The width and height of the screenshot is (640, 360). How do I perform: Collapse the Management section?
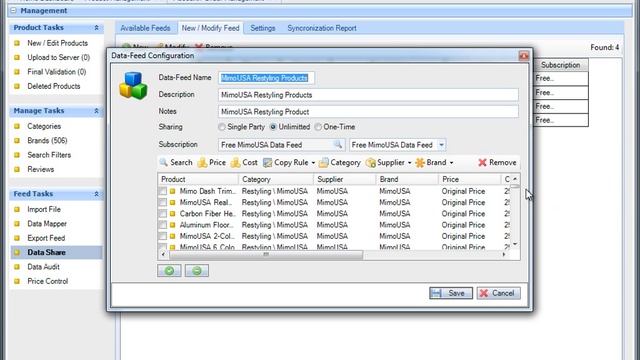click(13, 11)
